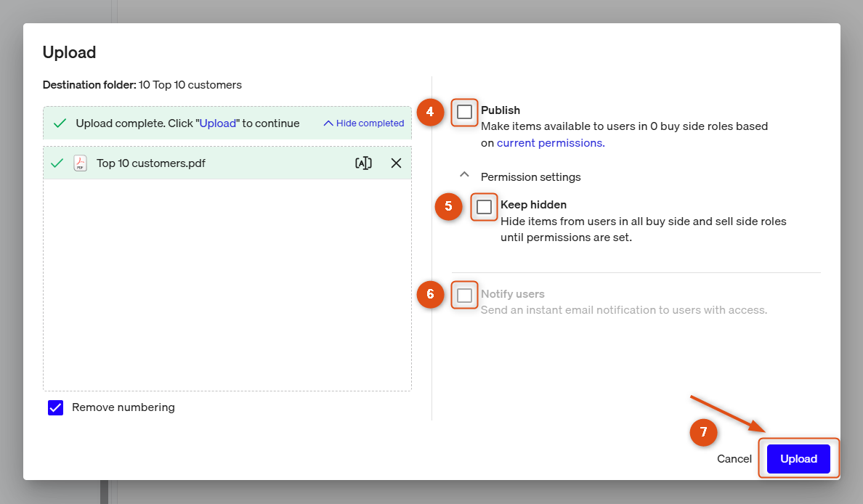Remove Top 10 customers.pdf with the X icon
Image resolution: width=863 pixels, height=504 pixels.
pos(397,163)
